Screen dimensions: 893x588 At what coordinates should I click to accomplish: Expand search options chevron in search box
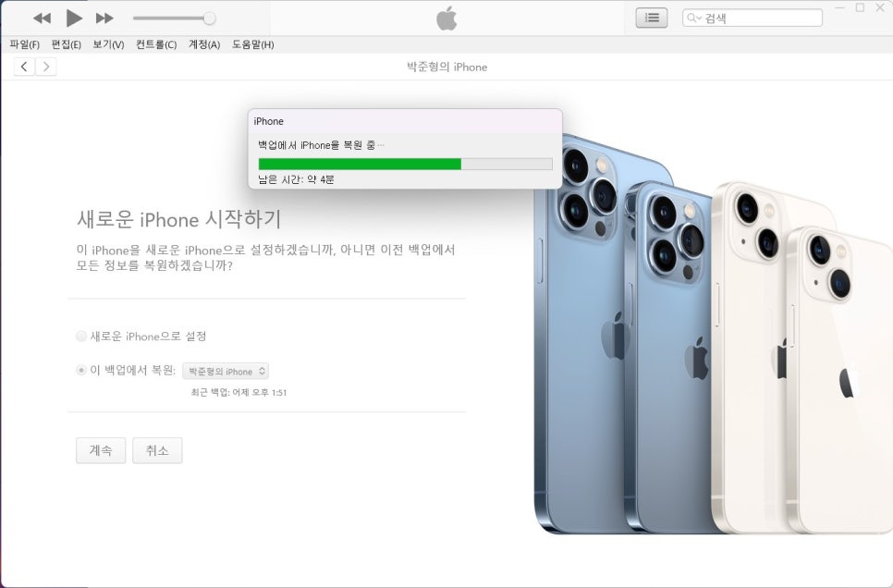[699, 18]
